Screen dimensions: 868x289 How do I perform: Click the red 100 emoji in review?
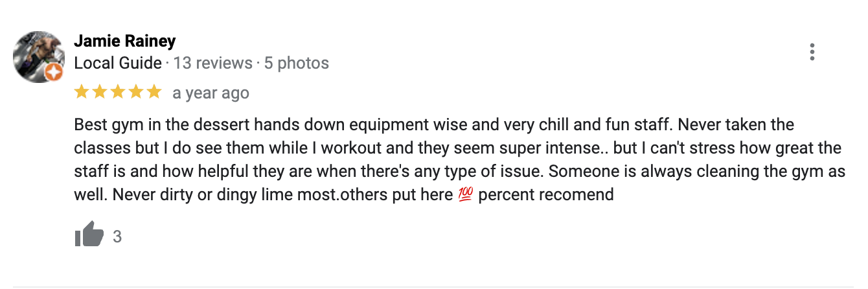pos(466,194)
